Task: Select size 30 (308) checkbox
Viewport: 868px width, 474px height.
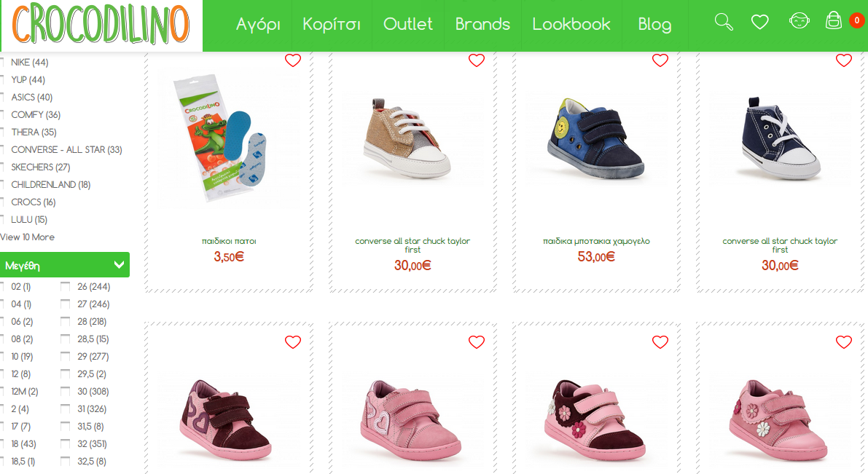Action: pyautogui.click(x=66, y=392)
